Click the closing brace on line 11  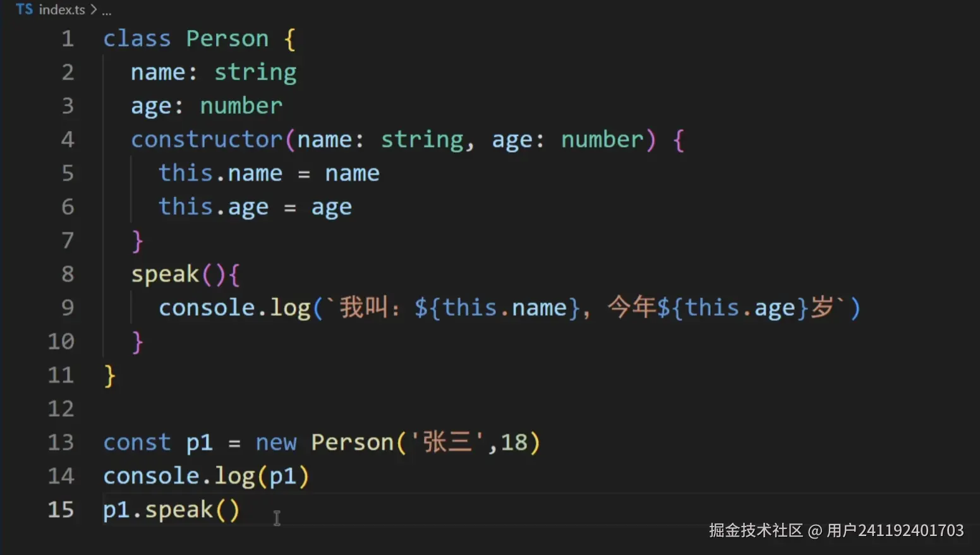(110, 376)
